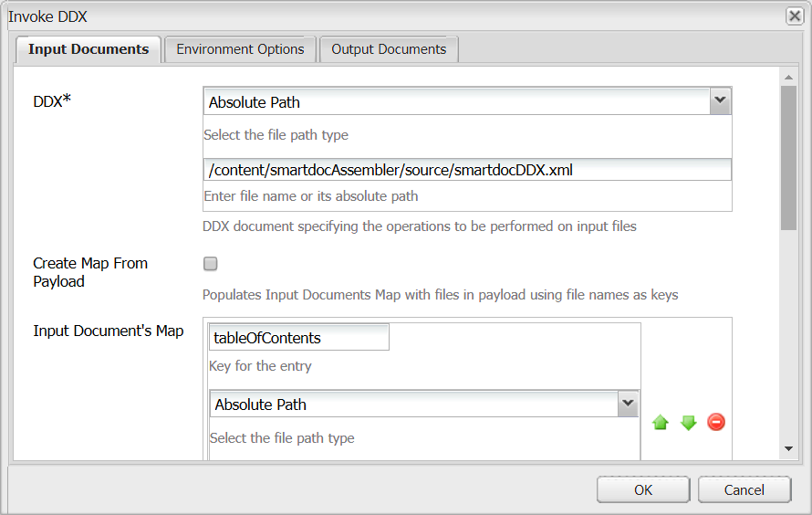Close the Invoke DDX dialog
The image size is (812, 515).
794,16
